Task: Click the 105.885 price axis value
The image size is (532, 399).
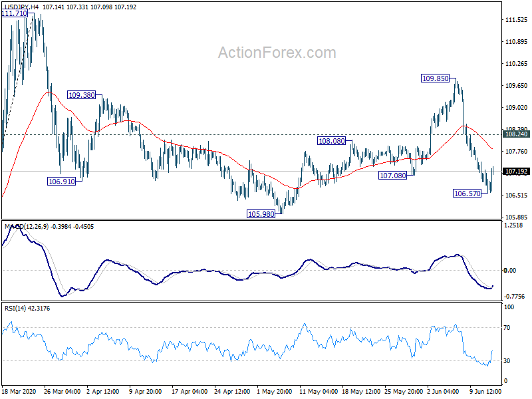Action: pos(517,217)
